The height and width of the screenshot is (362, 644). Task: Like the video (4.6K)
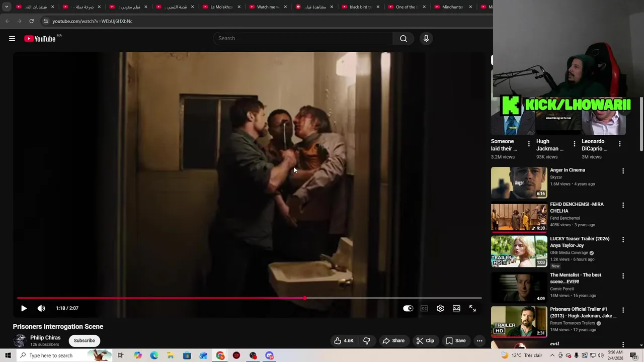(344, 341)
